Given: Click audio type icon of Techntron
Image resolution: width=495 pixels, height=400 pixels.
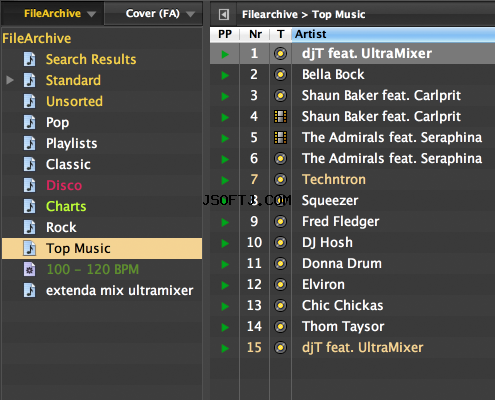Looking at the screenshot, I should pyautogui.click(x=280, y=180).
